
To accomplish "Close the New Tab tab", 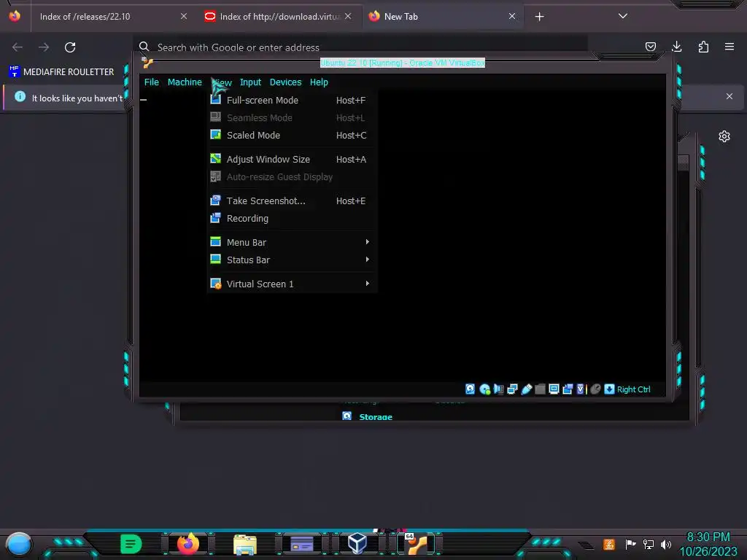I will [x=512, y=16].
